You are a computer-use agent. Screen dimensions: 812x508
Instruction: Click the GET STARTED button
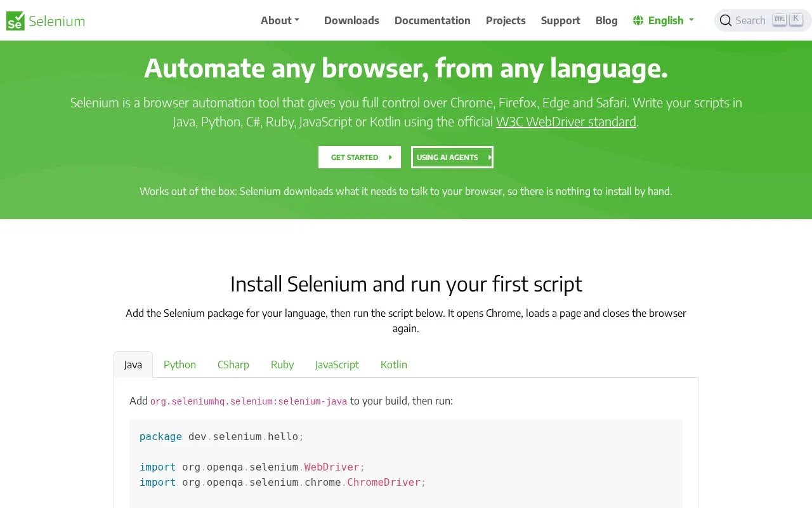click(x=360, y=157)
